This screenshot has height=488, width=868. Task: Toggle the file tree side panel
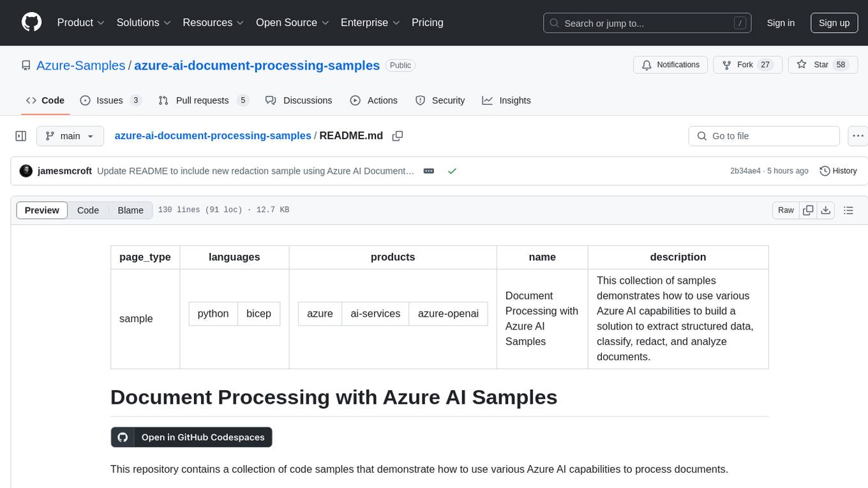point(21,136)
